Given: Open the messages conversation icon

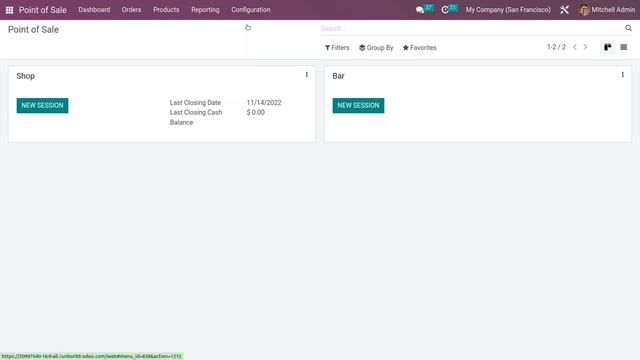Looking at the screenshot, I should 420,10.
